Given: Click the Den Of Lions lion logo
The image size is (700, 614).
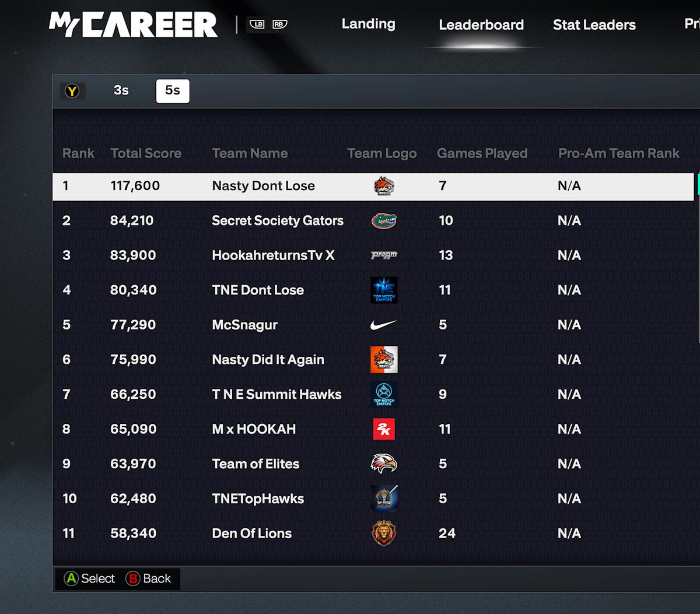Looking at the screenshot, I should [x=384, y=533].
